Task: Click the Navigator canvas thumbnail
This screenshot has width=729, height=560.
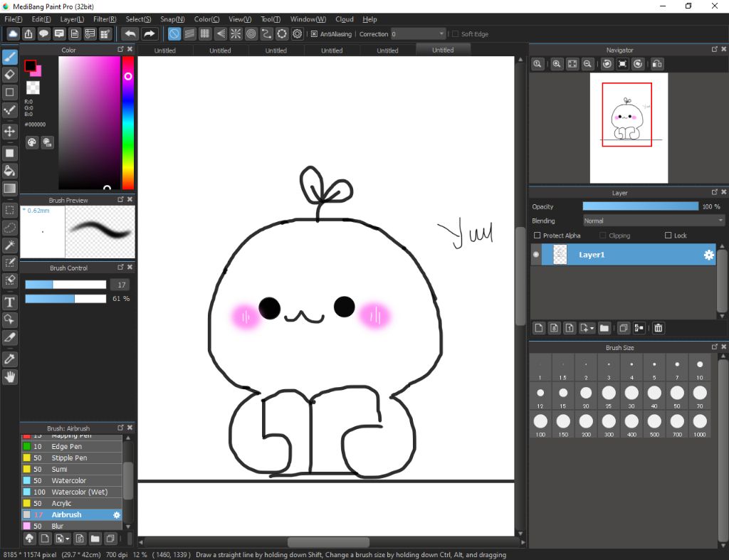Action: 629,128
